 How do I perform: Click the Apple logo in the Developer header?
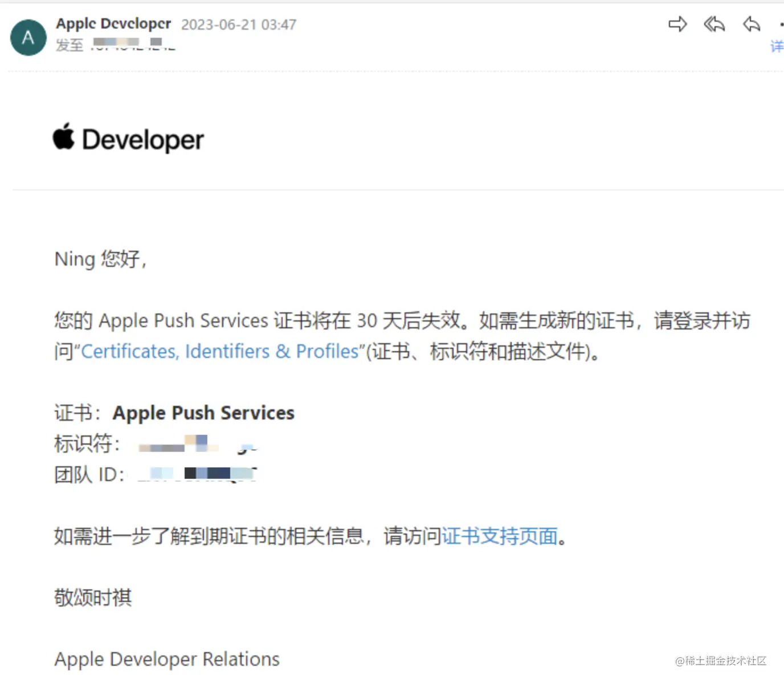click(x=64, y=138)
